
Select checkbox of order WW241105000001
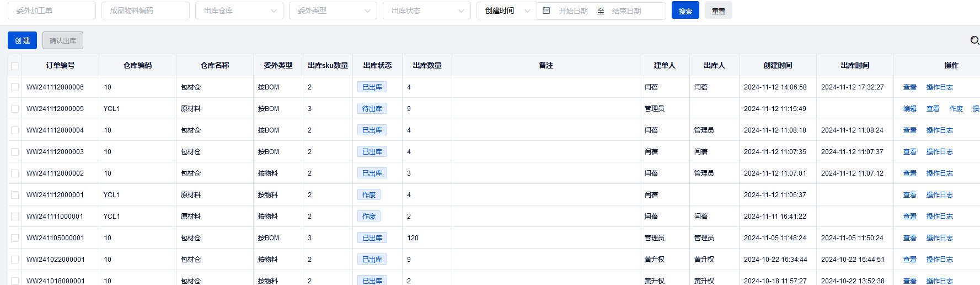(x=15, y=238)
